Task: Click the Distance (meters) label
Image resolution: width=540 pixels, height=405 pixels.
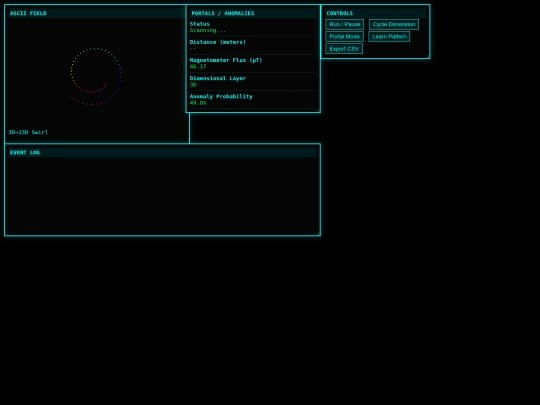Action: [218, 42]
